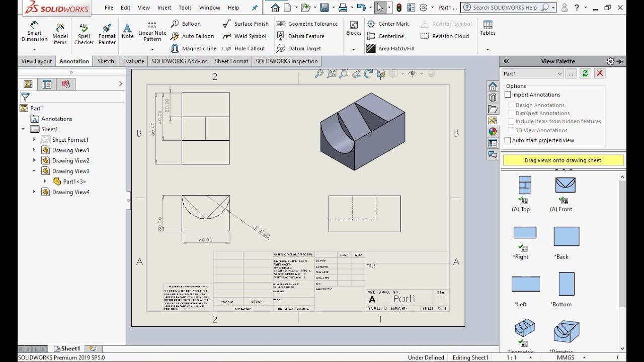This screenshot has height=362, width=644.
Task: Collapse the View Palette pane
Action: 506,61
